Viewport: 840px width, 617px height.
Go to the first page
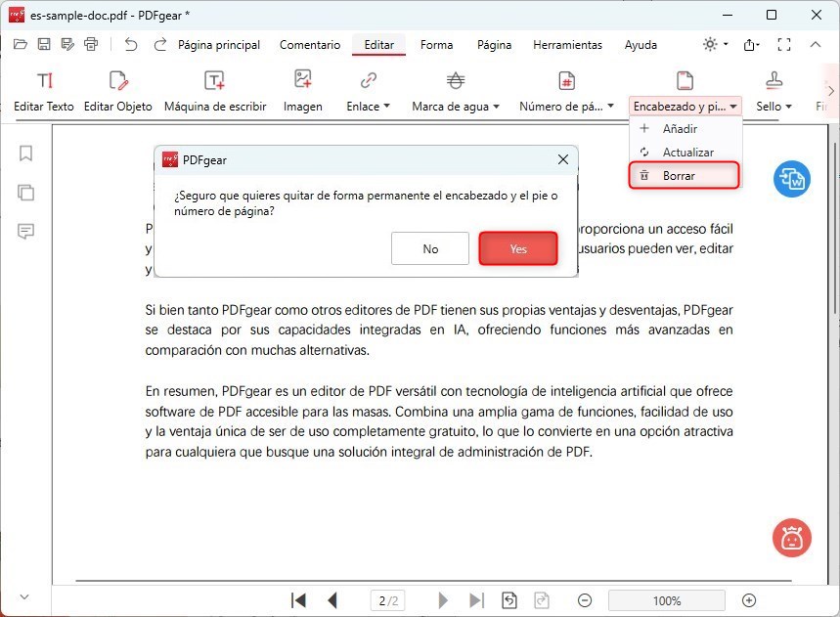click(x=298, y=600)
